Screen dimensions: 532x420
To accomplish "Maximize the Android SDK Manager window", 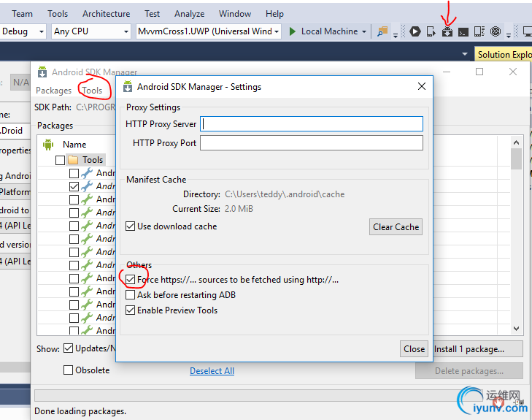I will pos(479,72).
